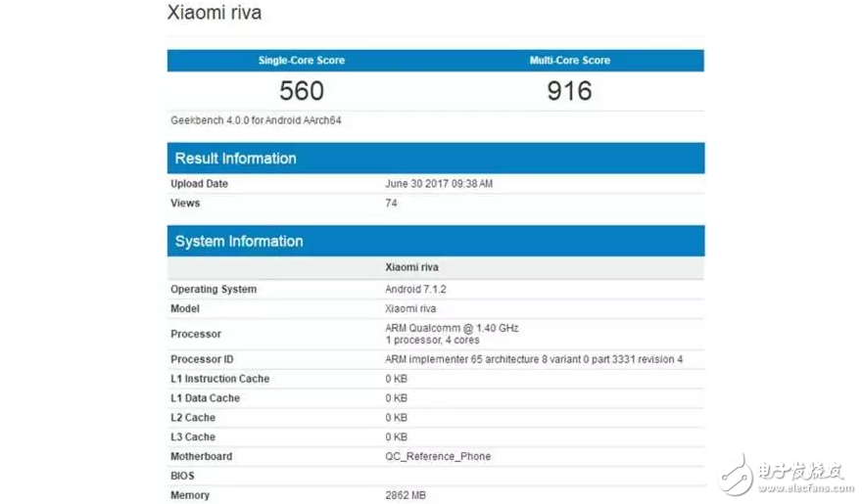Click the L3 Cache '0 KB' value

coord(397,437)
